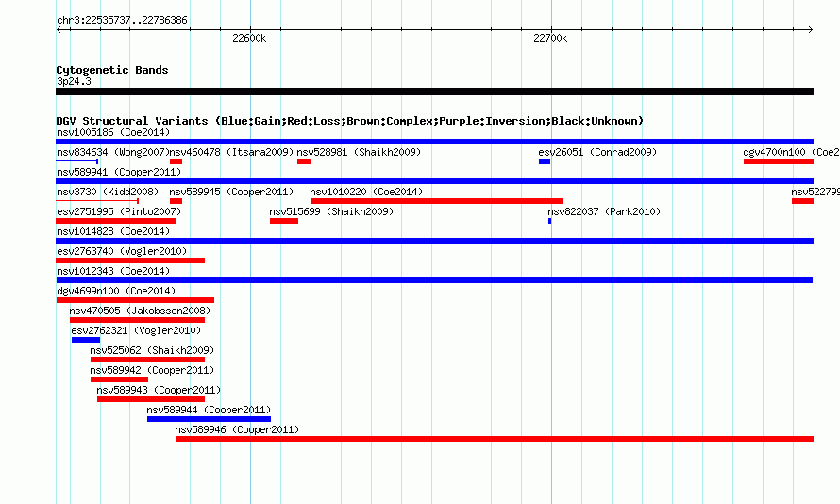Click the nsv1010220 red loss bar
This screenshot has width=840, height=504.
pos(437,201)
